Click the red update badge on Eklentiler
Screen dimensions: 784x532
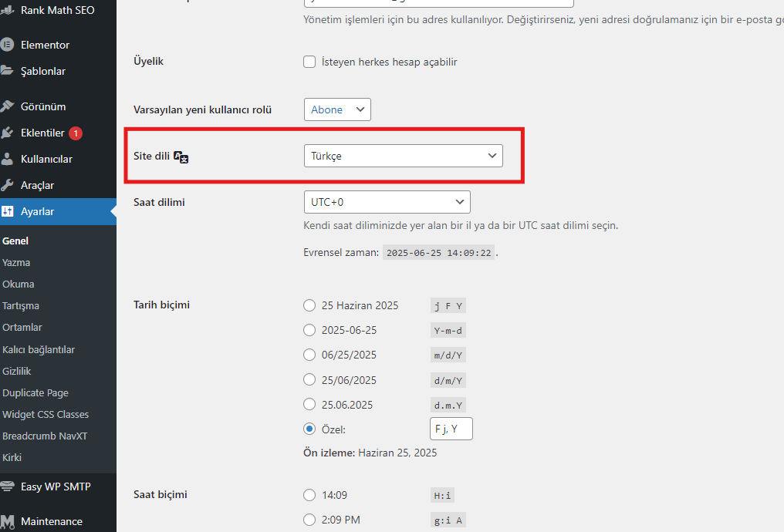[x=76, y=133]
